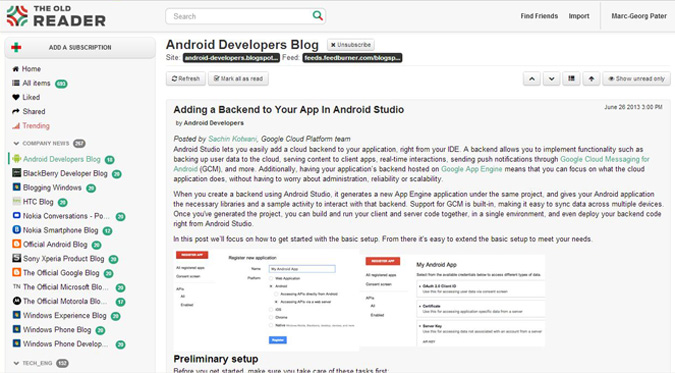Image resolution: width=675 pixels, height=373 pixels.
Task: Go to next post with down chevron
Action: [551, 79]
